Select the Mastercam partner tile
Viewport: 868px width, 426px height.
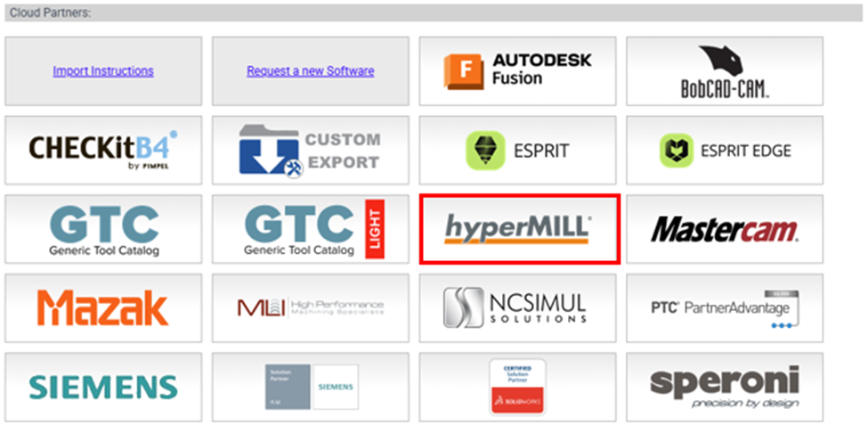click(725, 229)
